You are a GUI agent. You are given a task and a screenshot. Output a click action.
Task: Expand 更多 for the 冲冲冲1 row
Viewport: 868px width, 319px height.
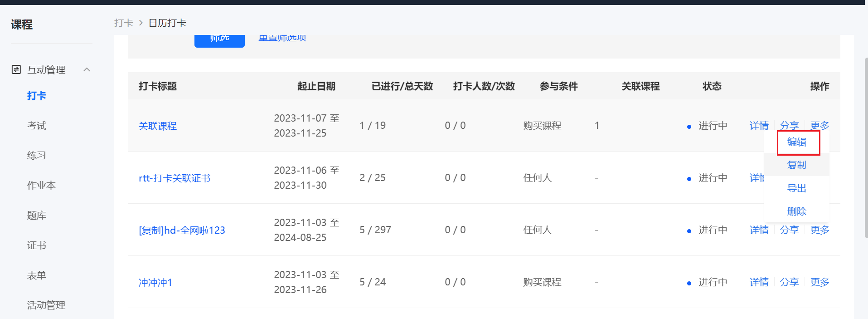[820, 282]
